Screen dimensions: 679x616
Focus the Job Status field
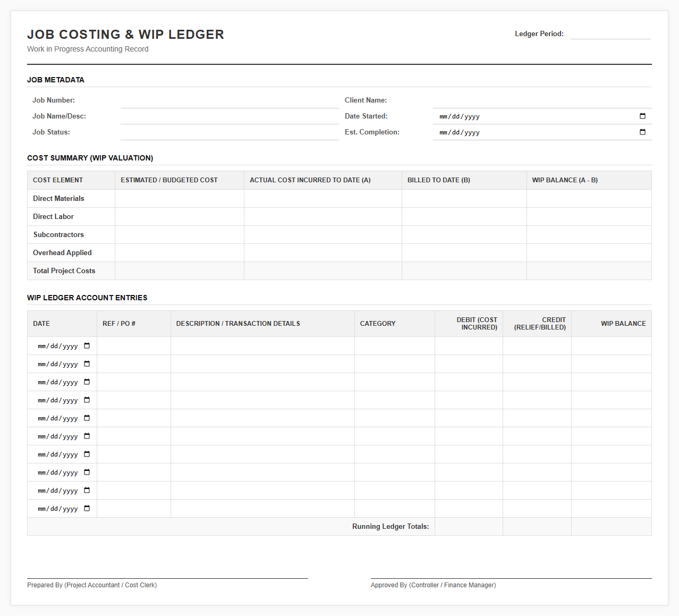[x=230, y=132]
